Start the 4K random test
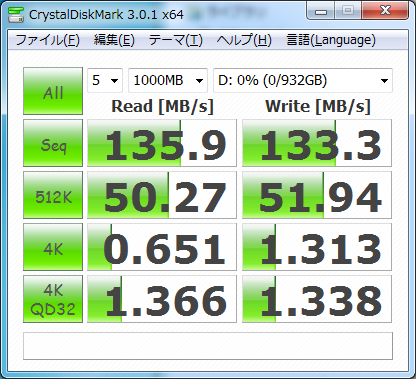The height and width of the screenshot is (379, 416). pyautogui.click(x=53, y=247)
